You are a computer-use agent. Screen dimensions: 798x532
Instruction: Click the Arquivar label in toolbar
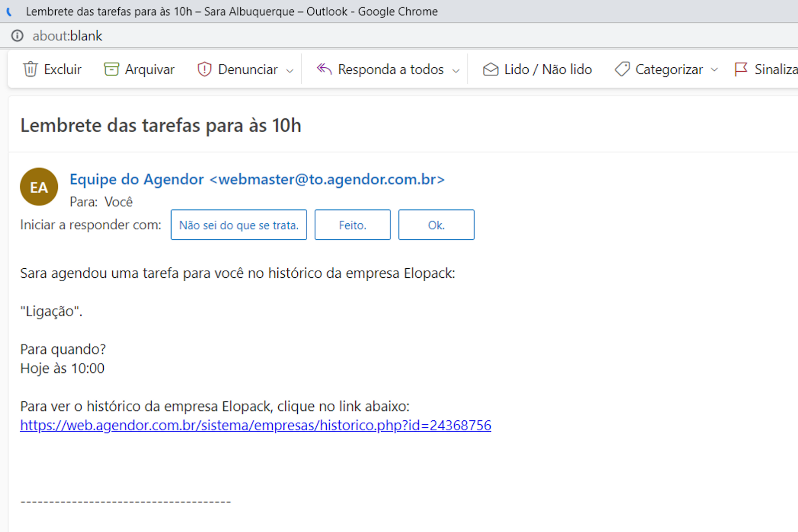click(x=150, y=69)
